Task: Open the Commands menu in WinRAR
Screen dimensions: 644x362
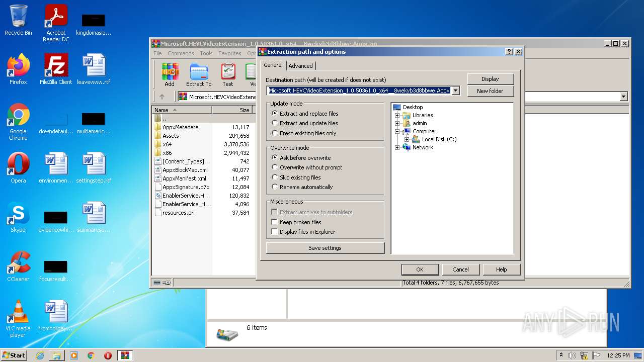Action: tap(181, 53)
